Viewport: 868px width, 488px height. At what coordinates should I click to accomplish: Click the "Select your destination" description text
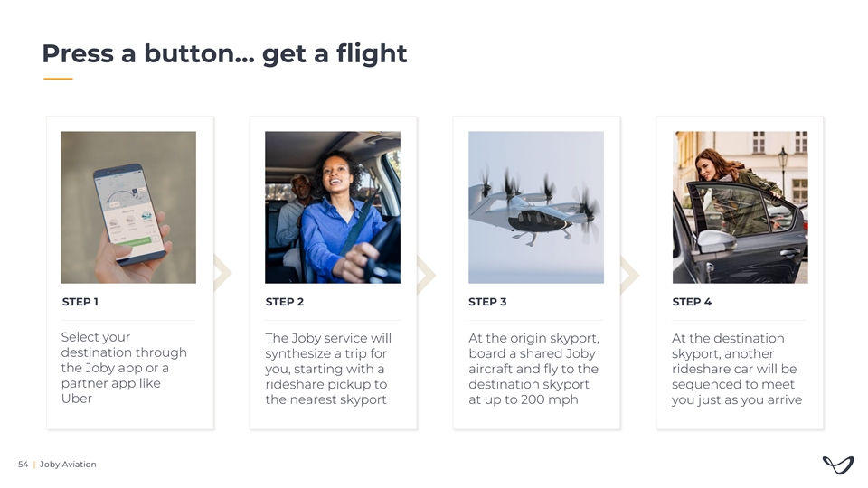pos(123,368)
